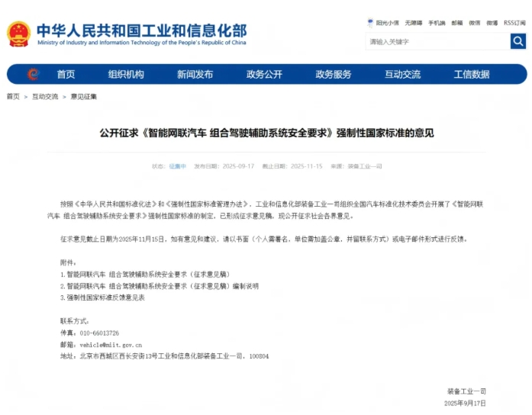The image size is (532, 415).
Task: Open attachment 1 征求意见稿
Action: pyautogui.click(x=148, y=275)
